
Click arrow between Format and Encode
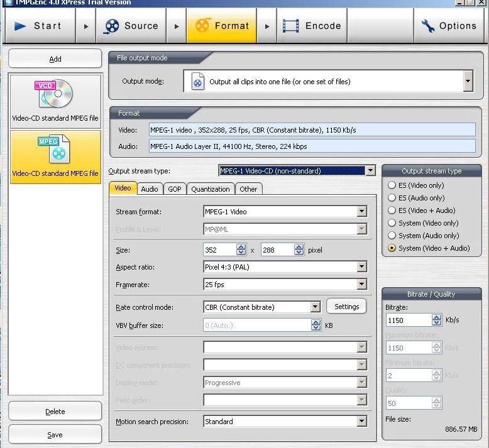(x=267, y=26)
